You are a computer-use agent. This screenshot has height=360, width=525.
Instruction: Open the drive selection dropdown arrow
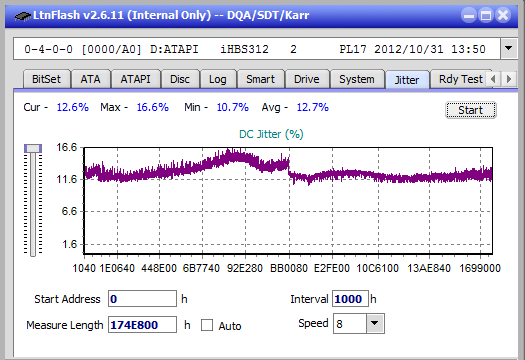pos(509,49)
